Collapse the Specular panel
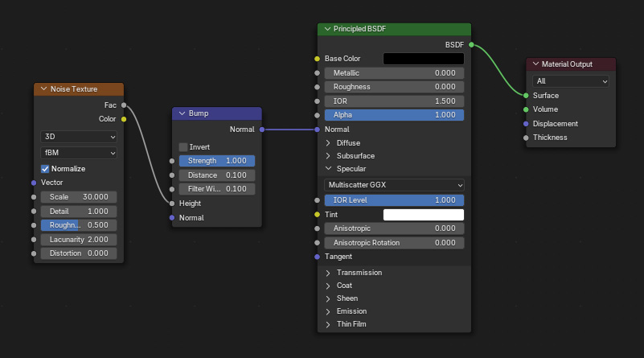Screen dimensions: 644x358 tap(328, 169)
